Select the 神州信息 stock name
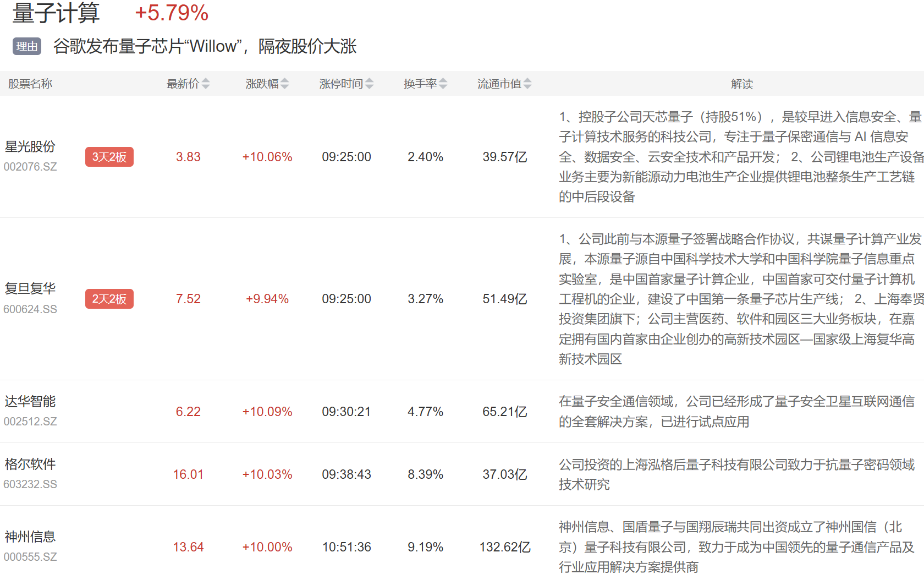The width and height of the screenshot is (924, 585). click(x=30, y=537)
